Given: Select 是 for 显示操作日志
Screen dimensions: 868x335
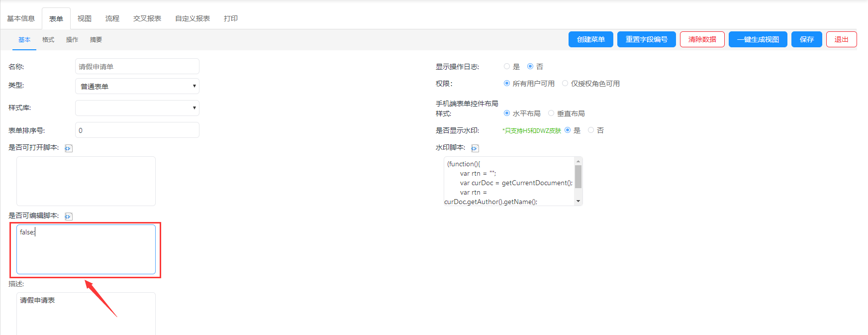Looking at the screenshot, I should pyautogui.click(x=507, y=66).
